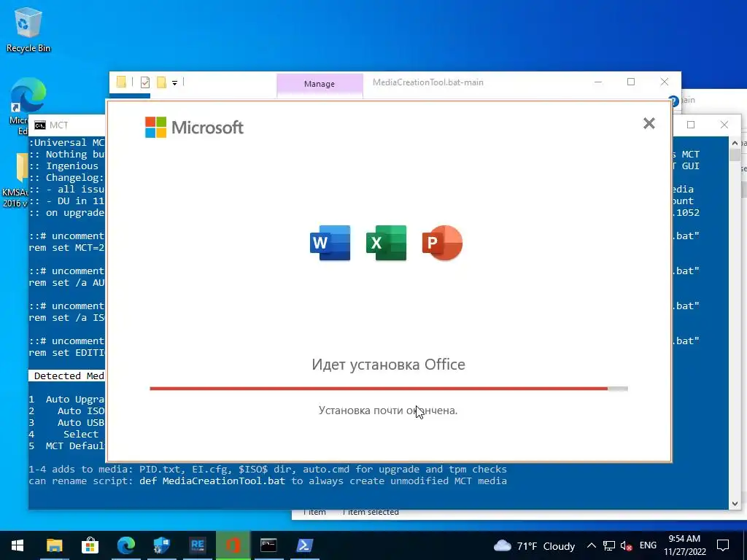
Task: Open network status tray icon
Action: click(609, 545)
